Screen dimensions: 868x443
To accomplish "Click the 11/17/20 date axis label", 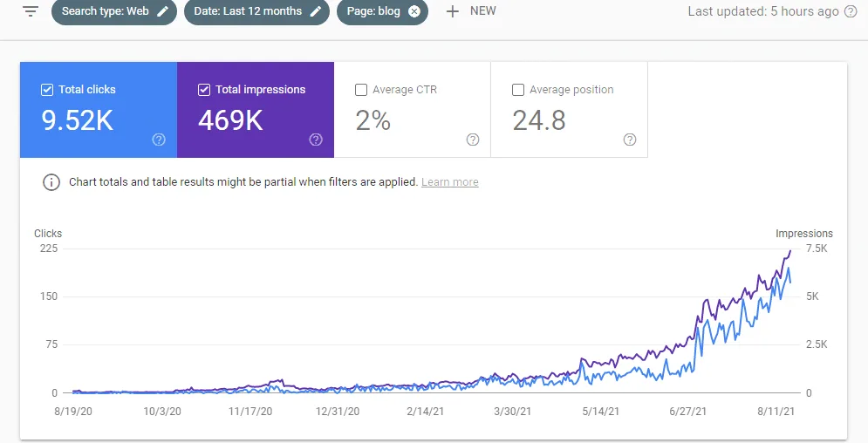I will 250,412.
